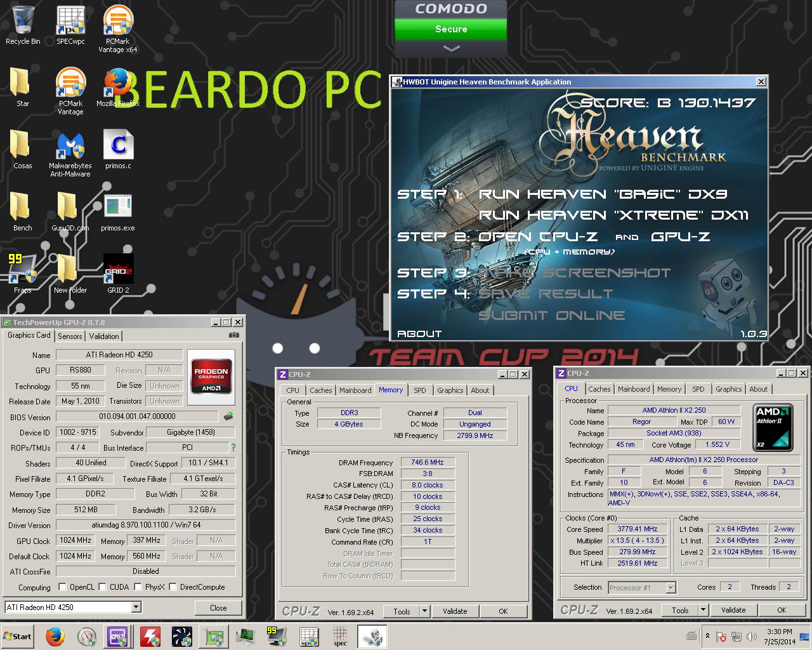This screenshot has width=812, height=650.
Task: Open PCMark Vantage x64 shortcut
Action: pos(118,29)
